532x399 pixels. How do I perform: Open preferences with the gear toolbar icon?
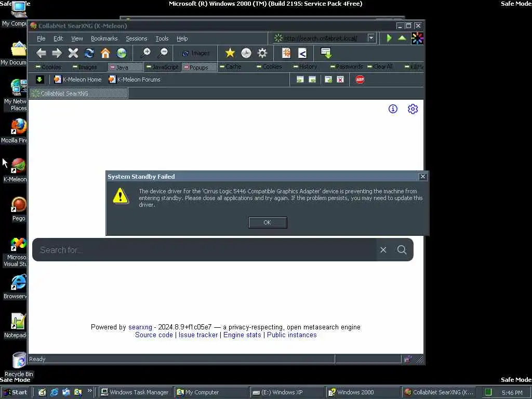coord(262,53)
